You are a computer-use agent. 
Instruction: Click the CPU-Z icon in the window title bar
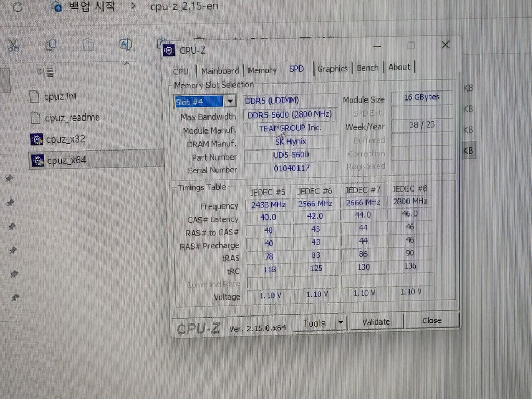coord(169,50)
